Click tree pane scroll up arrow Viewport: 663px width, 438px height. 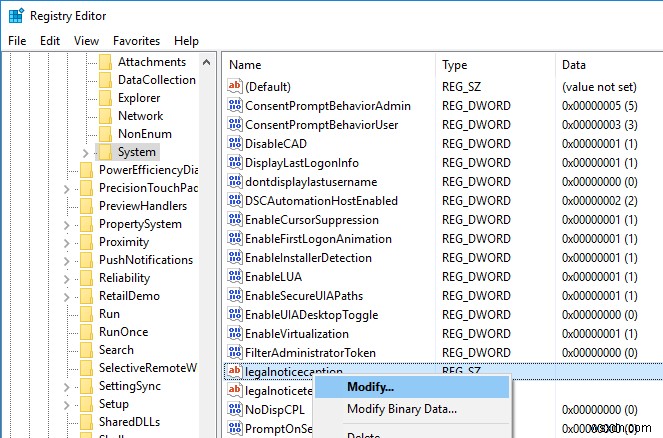[206, 63]
